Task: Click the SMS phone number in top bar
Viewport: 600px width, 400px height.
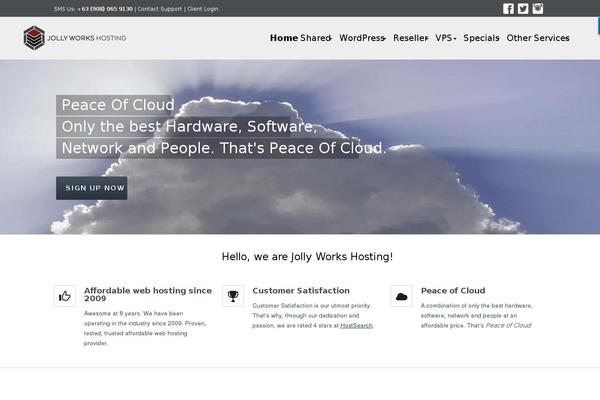Action: pos(105,9)
